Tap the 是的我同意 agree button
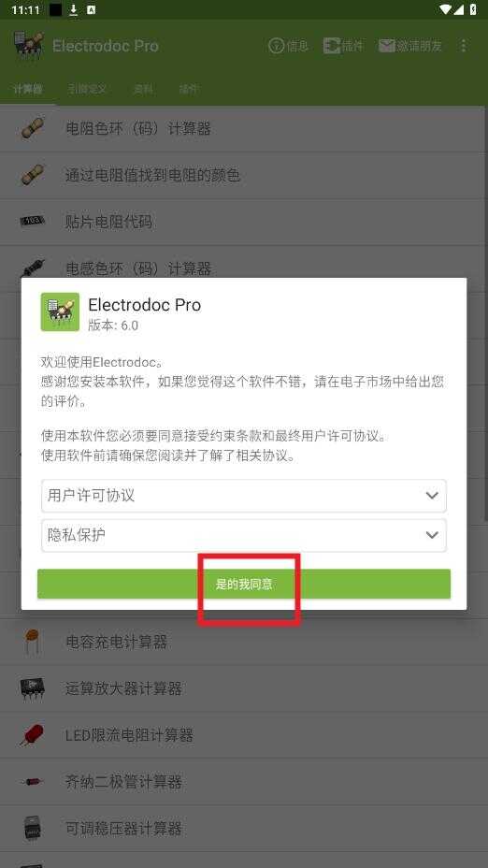Image resolution: width=488 pixels, height=868 pixels. click(x=244, y=584)
